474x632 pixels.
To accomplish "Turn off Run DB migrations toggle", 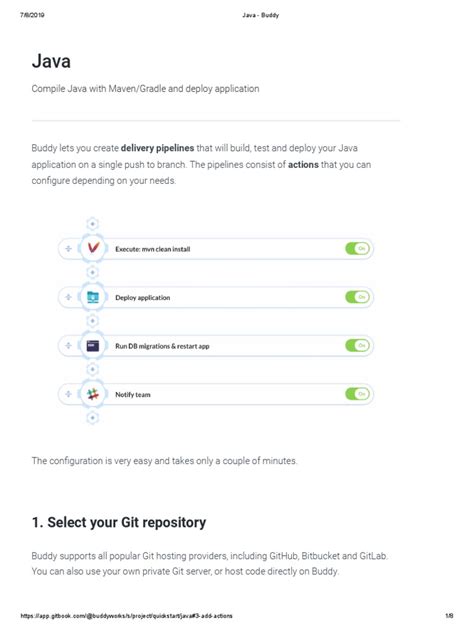I will 357,345.
